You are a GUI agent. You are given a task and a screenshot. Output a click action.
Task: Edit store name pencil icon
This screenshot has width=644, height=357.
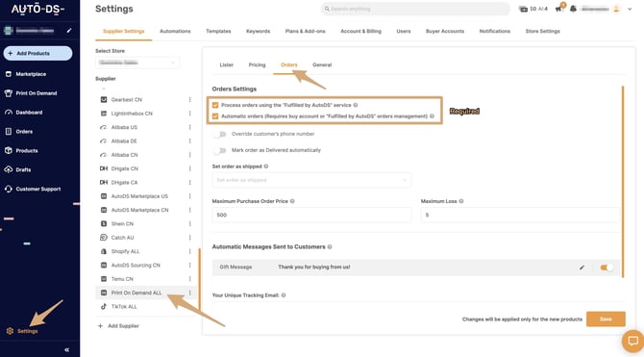(x=69, y=31)
